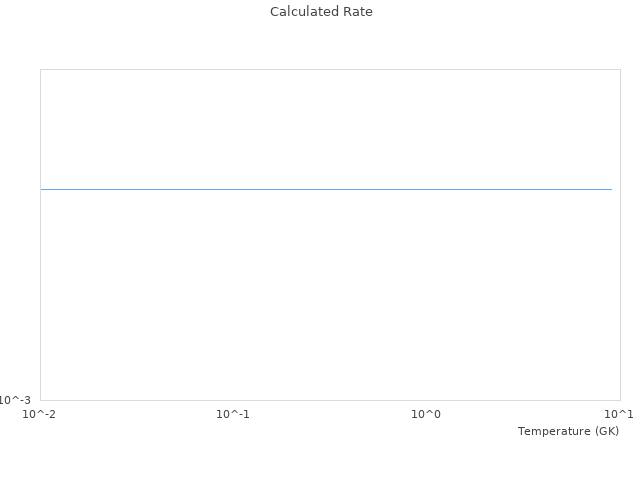Click the bottom-right corner of the plot frame
The width and height of the screenshot is (640, 480).
click(620, 400)
